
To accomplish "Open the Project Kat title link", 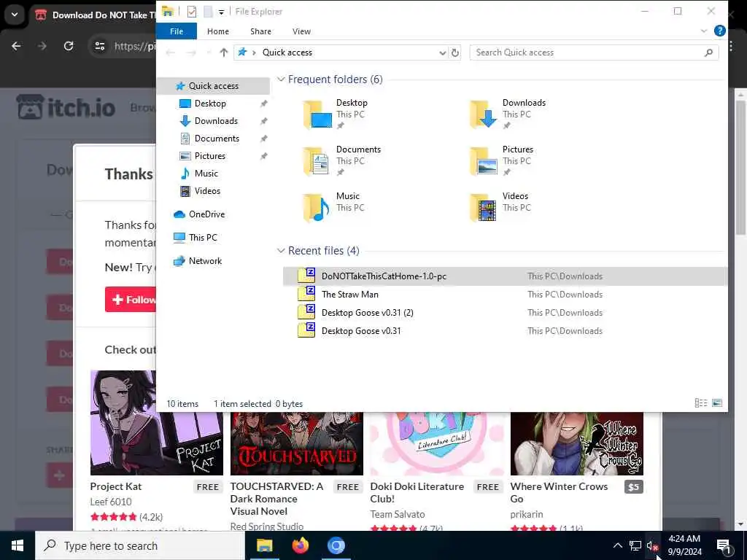I will tap(116, 486).
